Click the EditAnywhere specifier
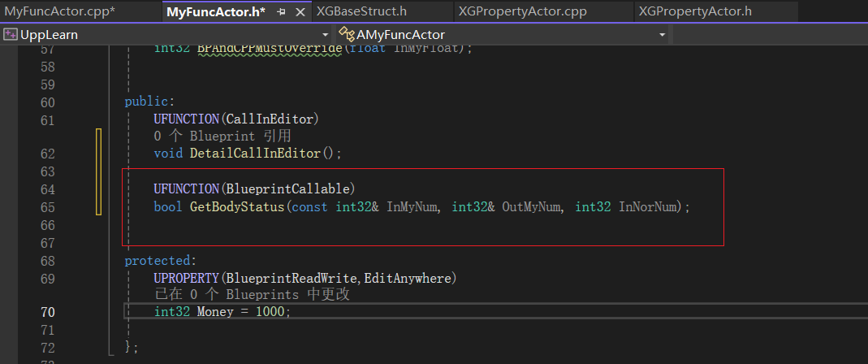Viewport: 868px width, 364px height. coord(408,279)
